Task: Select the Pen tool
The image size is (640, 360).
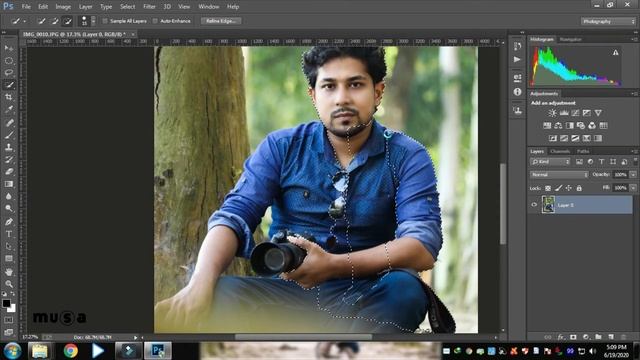Action: tap(9, 222)
